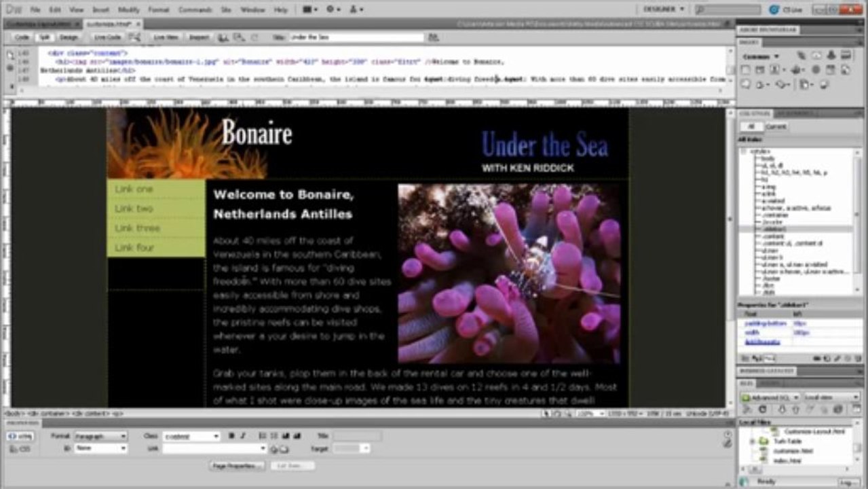Click the Unordered List icon in Properties
This screenshot has width=868, height=489.
(263, 436)
